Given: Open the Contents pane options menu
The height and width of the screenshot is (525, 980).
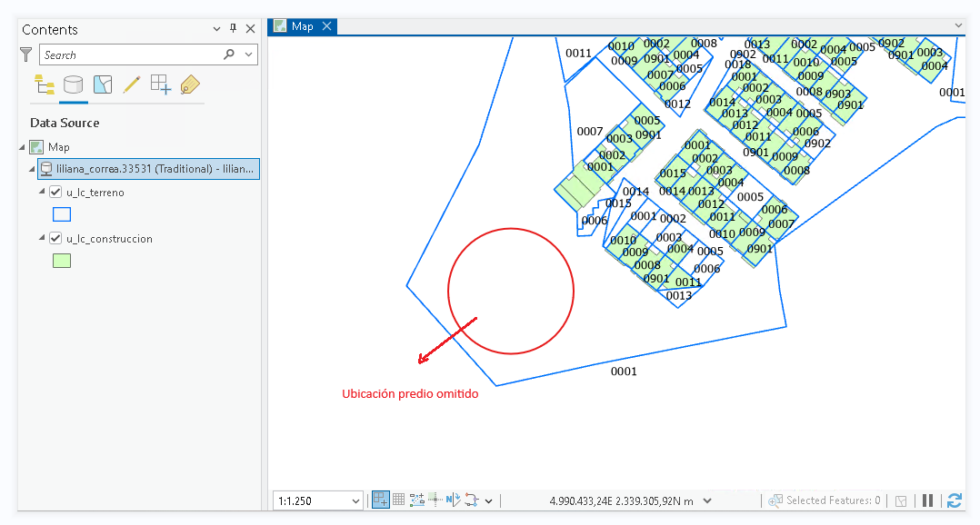Looking at the screenshot, I should pyautogui.click(x=216, y=29).
